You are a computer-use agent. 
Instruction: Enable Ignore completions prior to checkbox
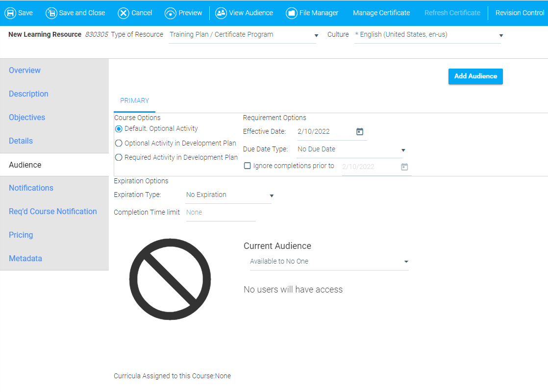click(x=248, y=166)
